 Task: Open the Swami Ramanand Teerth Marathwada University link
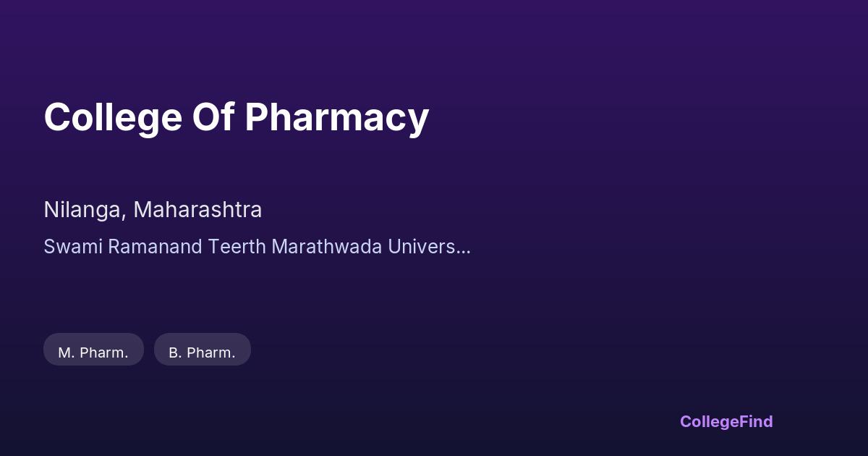tap(257, 246)
